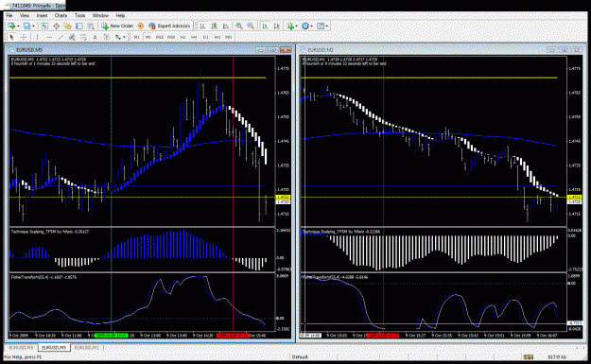The width and height of the screenshot is (591, 364).
Task: Select the equidistant channel tool
Action: coord(72,37)
